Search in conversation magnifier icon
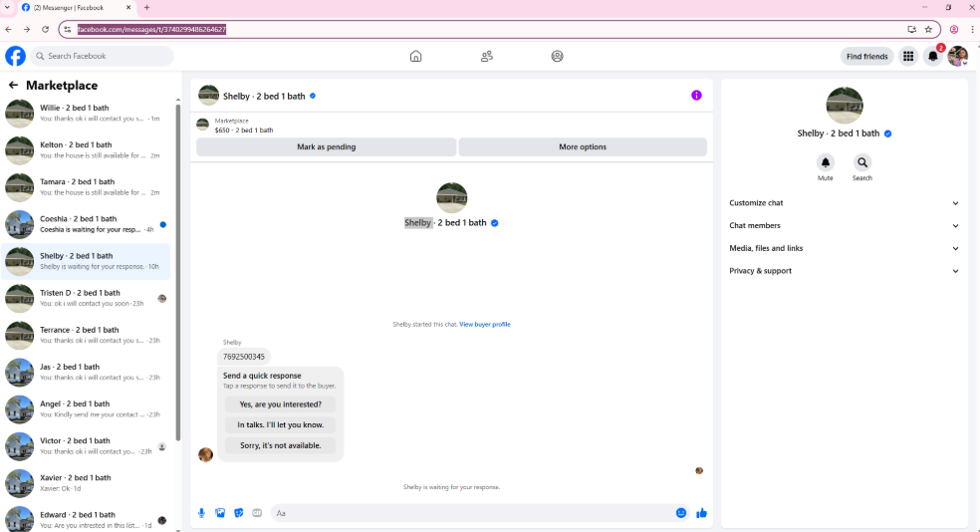 tap(861, 162)
